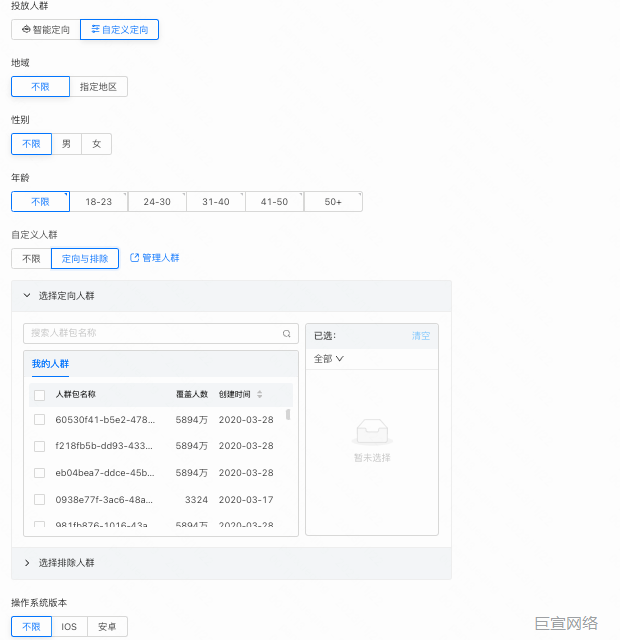This screenshot has height=640, width=620.
Task: Set OS version to 安卓
Action: click(x=107, y=627)
